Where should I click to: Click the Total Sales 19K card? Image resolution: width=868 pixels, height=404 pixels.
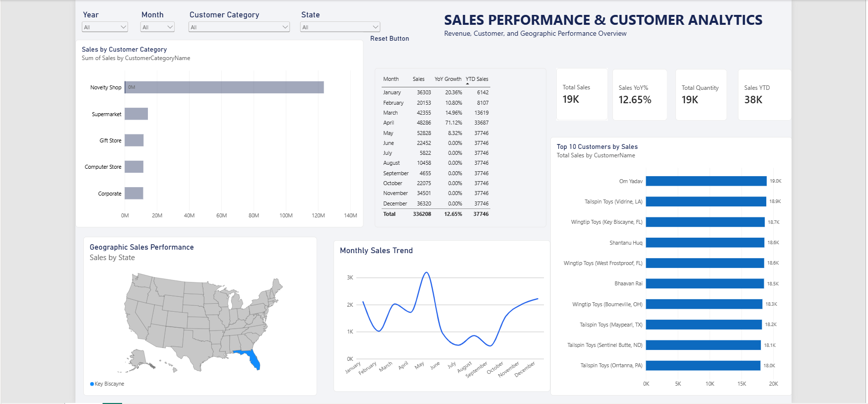(x=582, y=94)
